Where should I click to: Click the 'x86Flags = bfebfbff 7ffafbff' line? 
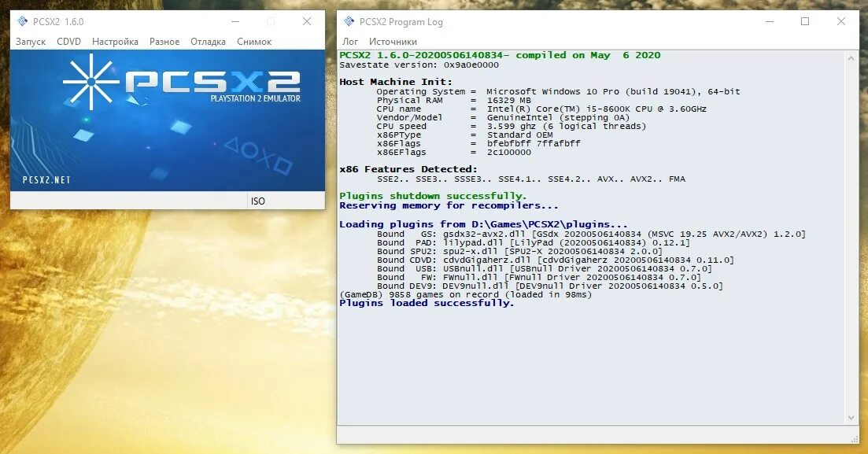(x=478, y=143)
